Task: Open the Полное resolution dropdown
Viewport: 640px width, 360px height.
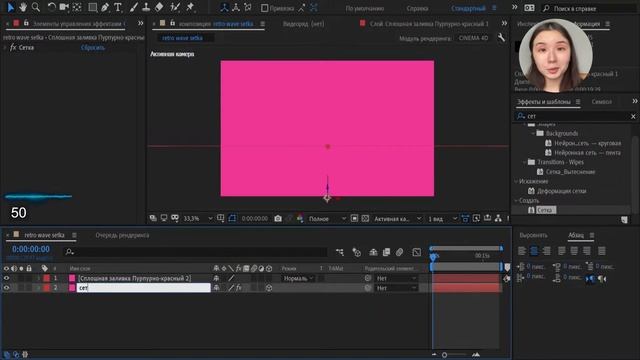Action: point(327,219)
